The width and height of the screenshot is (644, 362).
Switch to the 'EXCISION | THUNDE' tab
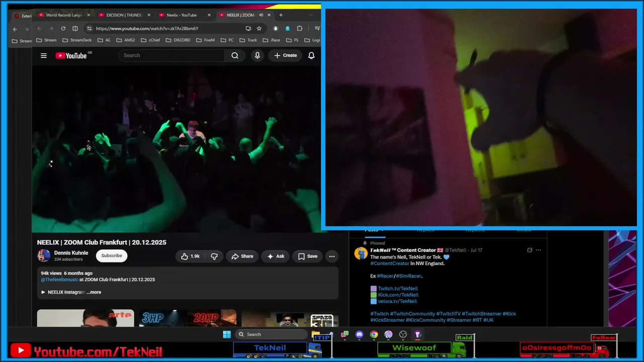coord(124,15)
